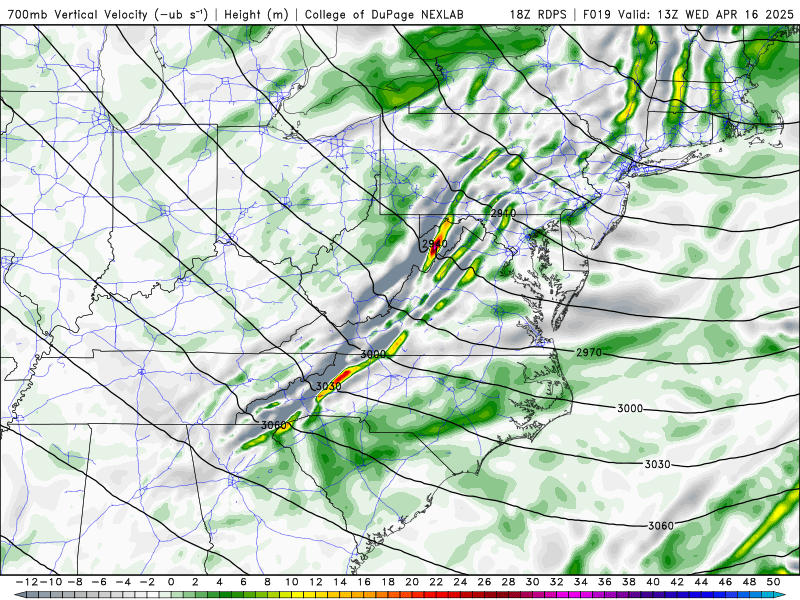Click the 12 value on the color scale

pos(316,582)
